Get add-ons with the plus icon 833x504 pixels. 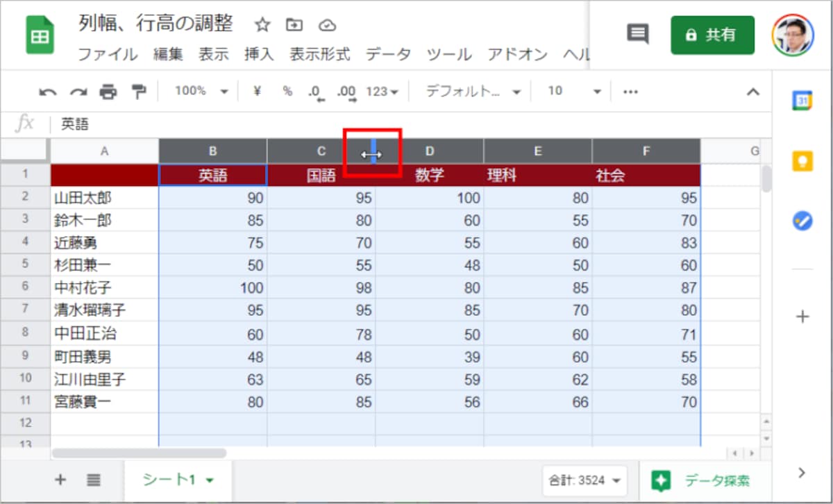pyautogui.click(x=802, y=317)
